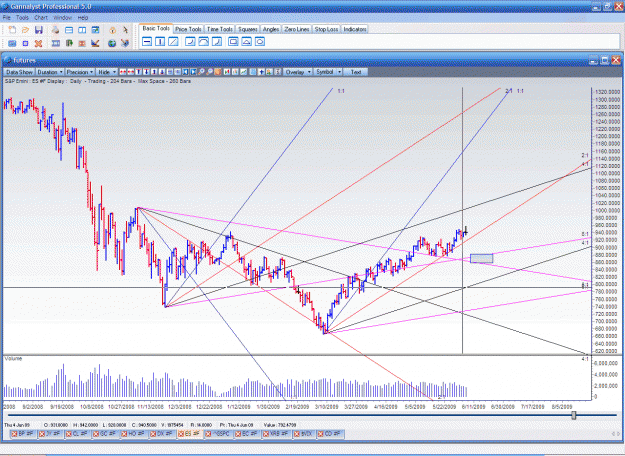Click the Volume panel label
625x456 pixels.
pyautogui.click(x=13, y=359)
